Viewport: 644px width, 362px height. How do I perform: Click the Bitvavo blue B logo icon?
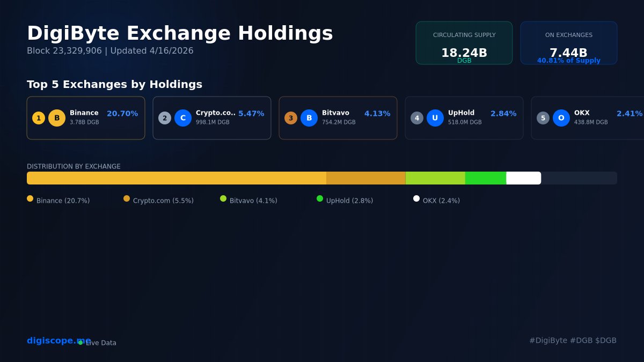tap(309, 118)
